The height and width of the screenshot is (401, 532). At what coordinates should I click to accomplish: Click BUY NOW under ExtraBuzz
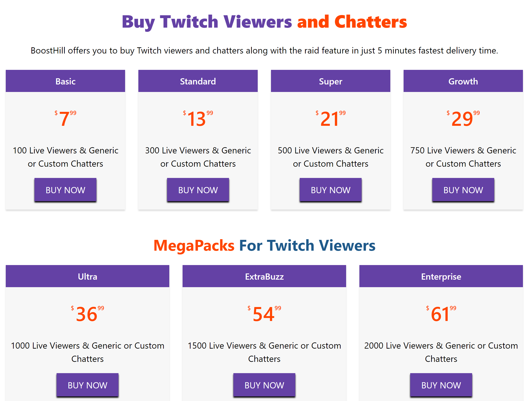pos(264,385)
